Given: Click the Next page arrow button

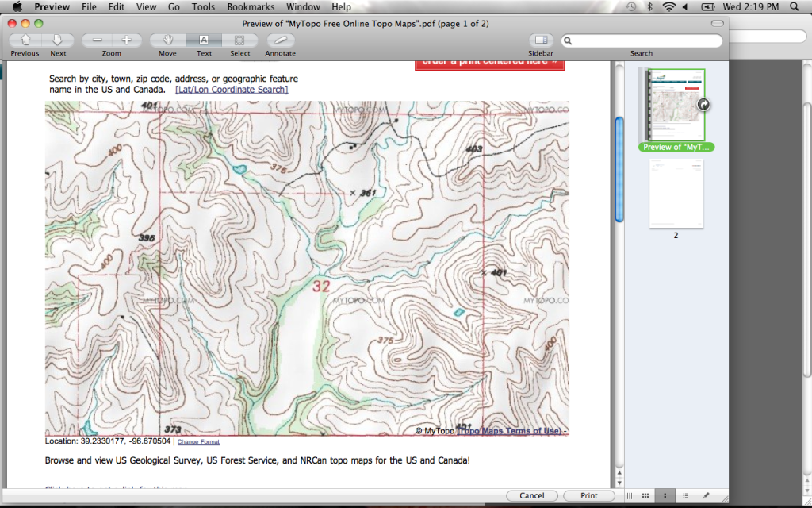Looking at the screenshot, I should (58, 40).
